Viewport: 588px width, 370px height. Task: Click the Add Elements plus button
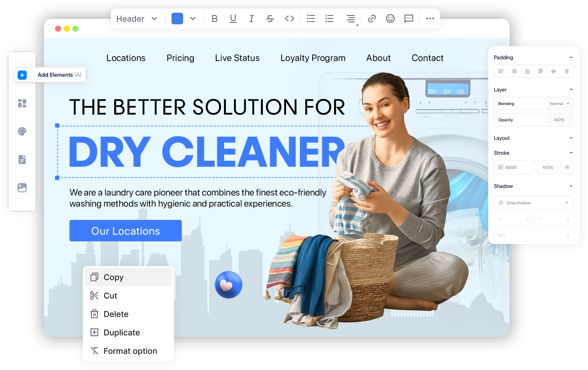click(x=22, y=75)
